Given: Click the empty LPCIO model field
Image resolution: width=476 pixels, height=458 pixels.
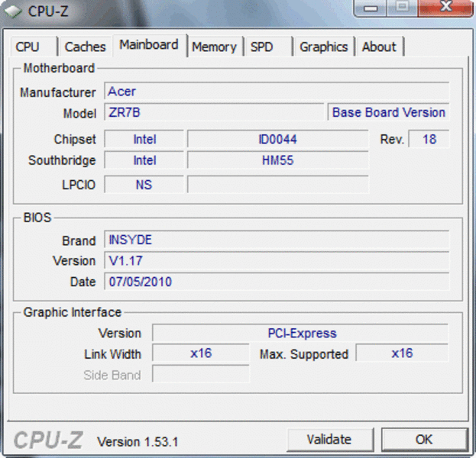Looking at the screenshot, I should (x=278, y=184).
